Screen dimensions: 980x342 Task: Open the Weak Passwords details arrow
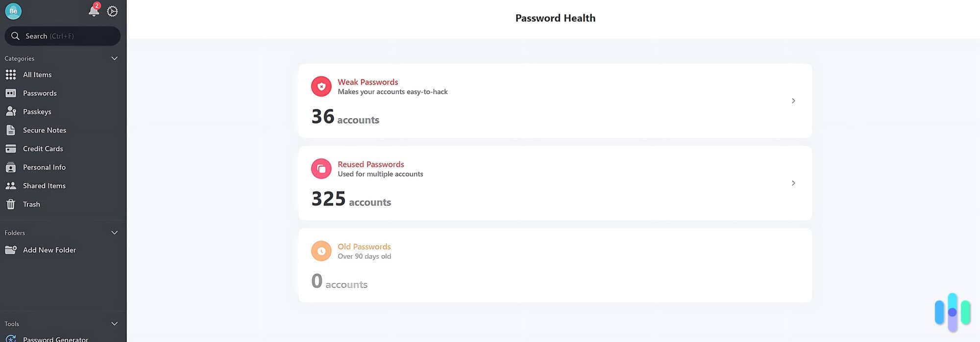coord(793,101)
